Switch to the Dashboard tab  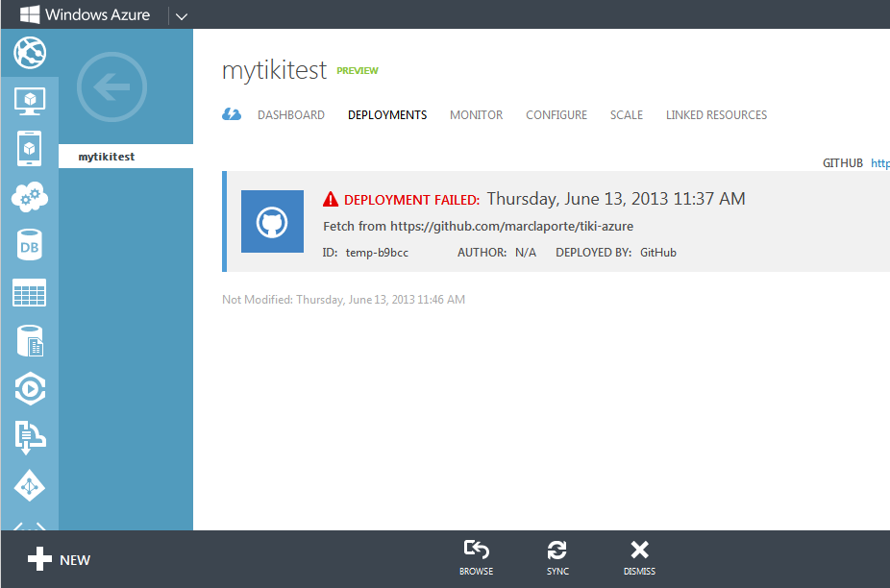291,115
